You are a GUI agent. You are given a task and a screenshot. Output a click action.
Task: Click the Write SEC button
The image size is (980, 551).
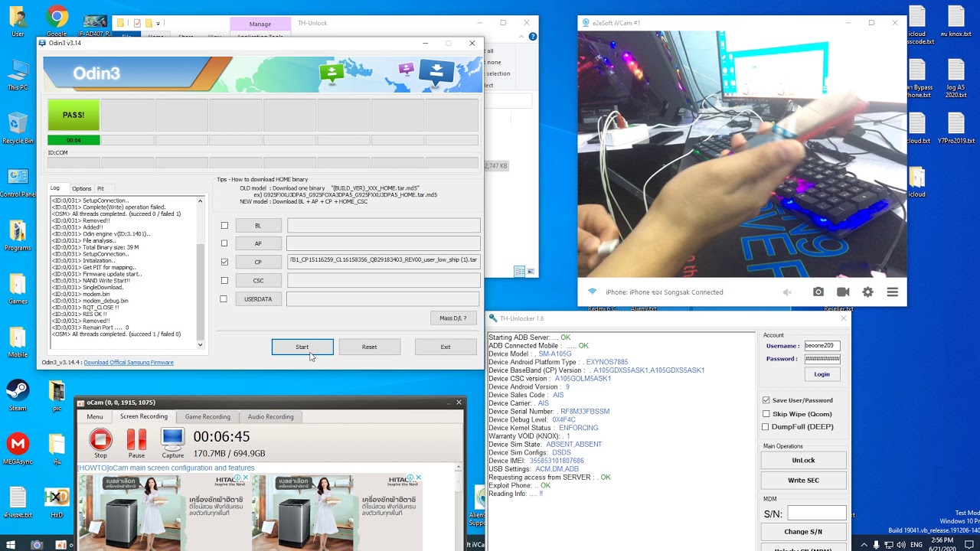pyautogui.click(x=803, y=480)
